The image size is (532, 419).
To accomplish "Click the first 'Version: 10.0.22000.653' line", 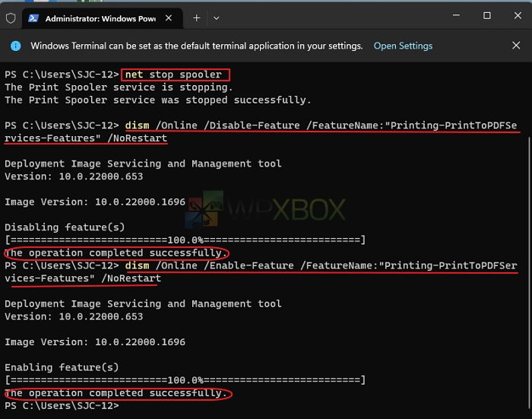I will tap(74, 176).
